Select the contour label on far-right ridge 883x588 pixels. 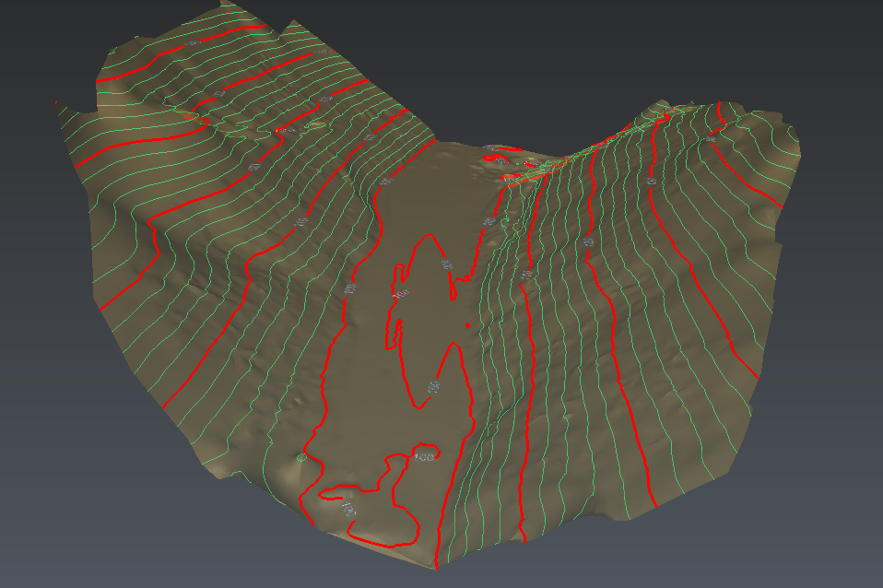point(712,138)
